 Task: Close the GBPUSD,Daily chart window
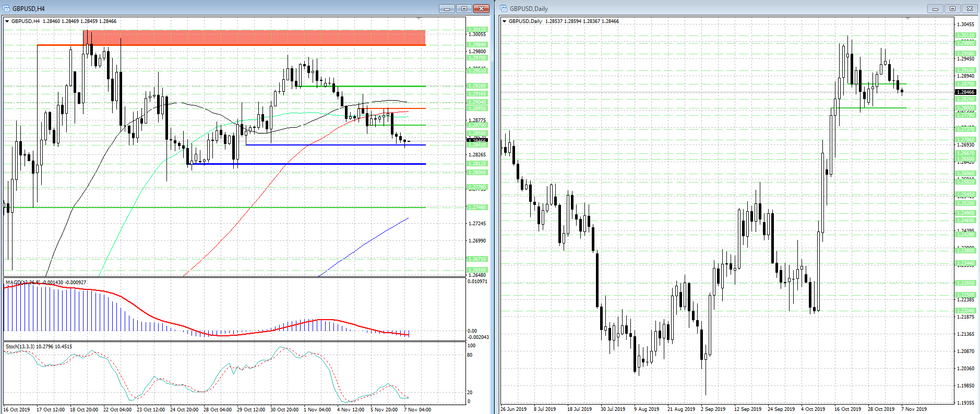coord(970,8)
